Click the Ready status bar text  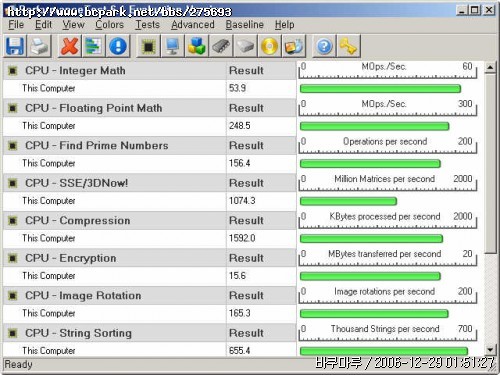[x=18, y=364]
